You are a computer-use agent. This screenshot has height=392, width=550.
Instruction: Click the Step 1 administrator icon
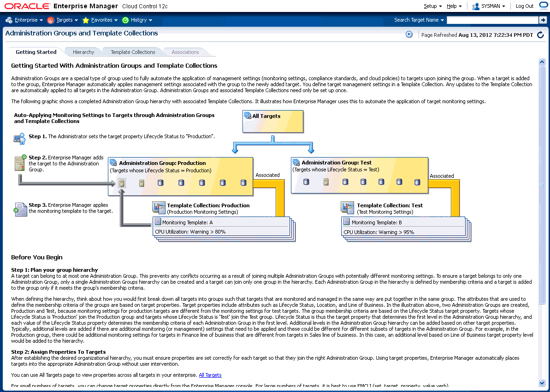[x=20, y=139]
